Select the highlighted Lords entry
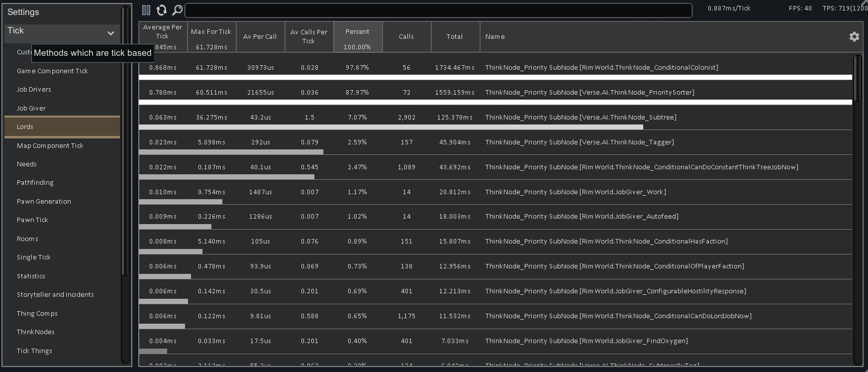This screenshot has width=868, height=372. 62,127
